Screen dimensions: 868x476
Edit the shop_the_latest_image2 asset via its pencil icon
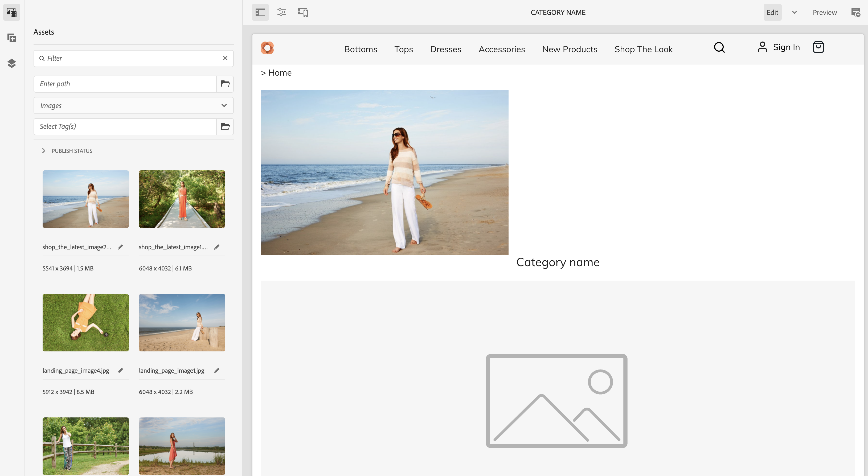pyautogui.click(x=120, y=247)
